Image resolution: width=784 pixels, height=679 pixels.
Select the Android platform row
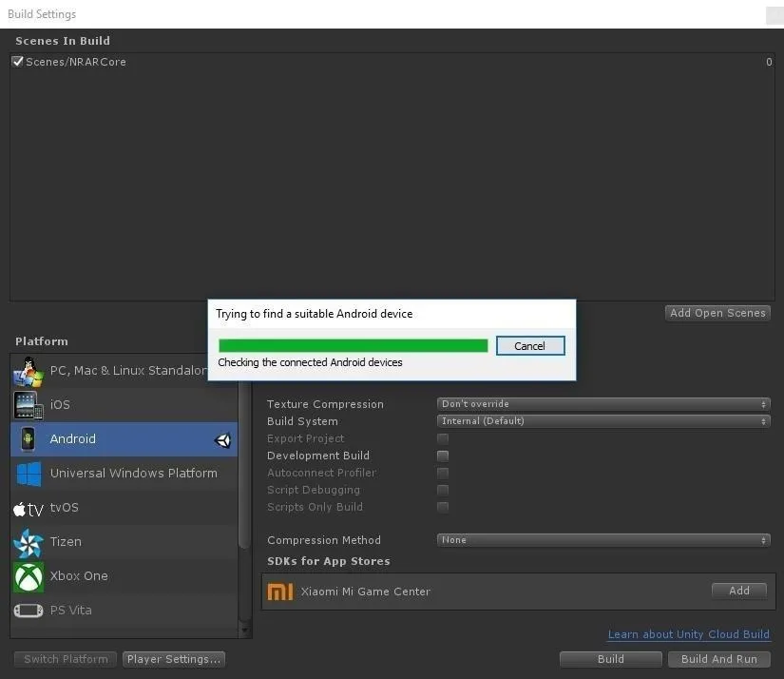tap(124, 439)
